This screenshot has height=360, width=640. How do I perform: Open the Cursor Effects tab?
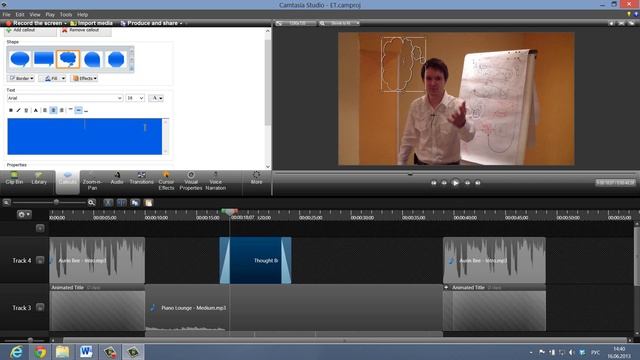coord(166,182)
